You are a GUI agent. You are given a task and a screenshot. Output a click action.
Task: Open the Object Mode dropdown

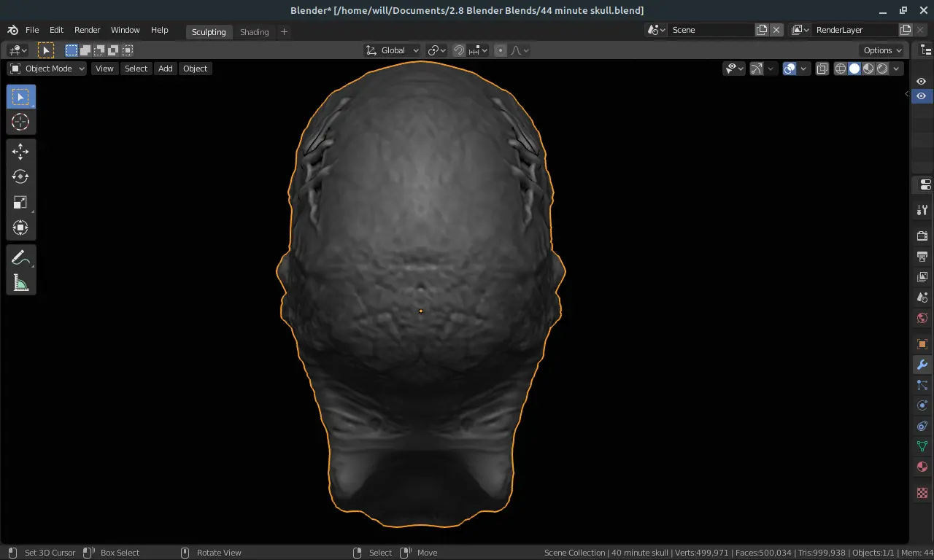pos(47,69)
